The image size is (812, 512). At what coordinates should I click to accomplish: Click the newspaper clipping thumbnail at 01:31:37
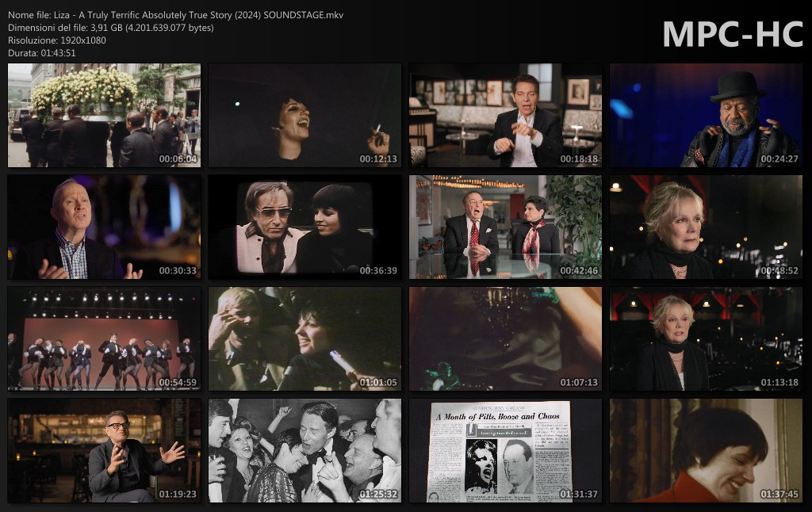pos(505,450)
